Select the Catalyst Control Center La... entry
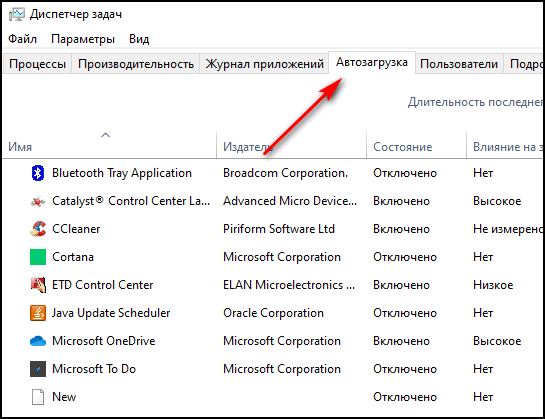Image resolution: width=545 pixels, height=419 pixels. point(131,201)
